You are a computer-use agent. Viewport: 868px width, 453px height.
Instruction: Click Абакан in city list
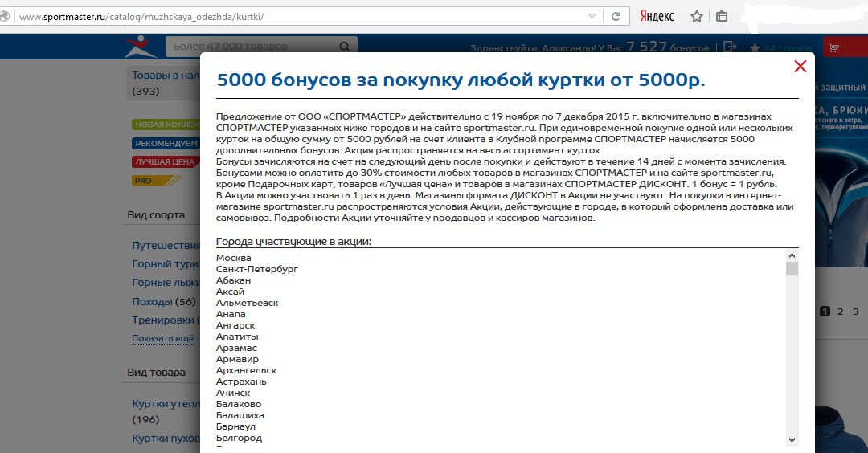tap(233, 280)
